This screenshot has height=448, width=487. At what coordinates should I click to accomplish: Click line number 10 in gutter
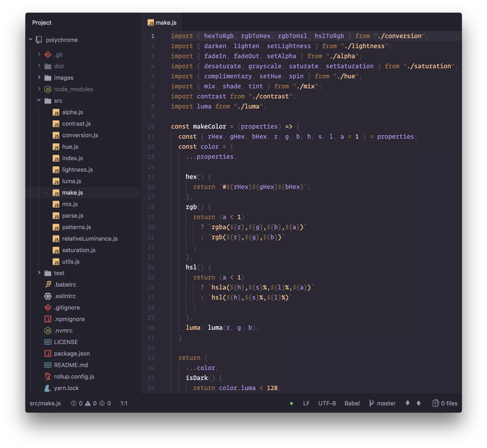[151, 126]
